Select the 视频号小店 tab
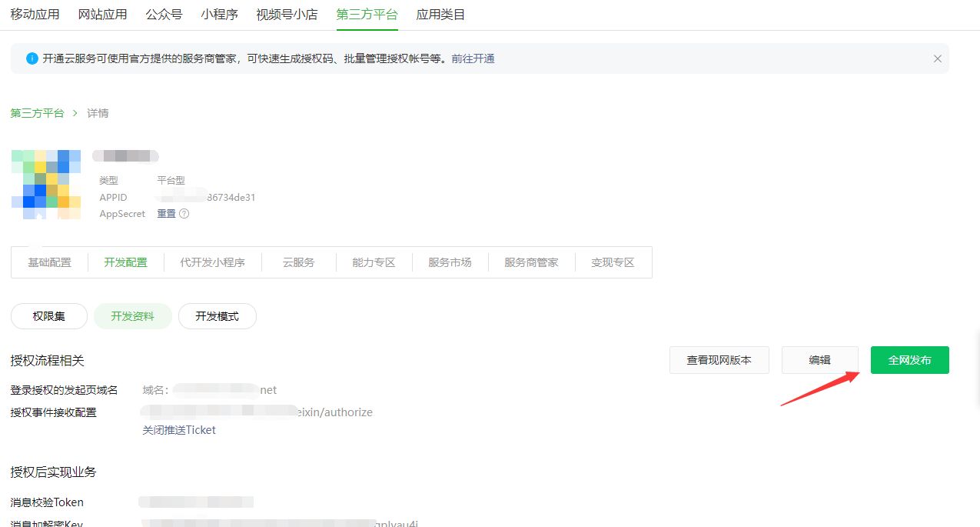 (x=287, y=15)
